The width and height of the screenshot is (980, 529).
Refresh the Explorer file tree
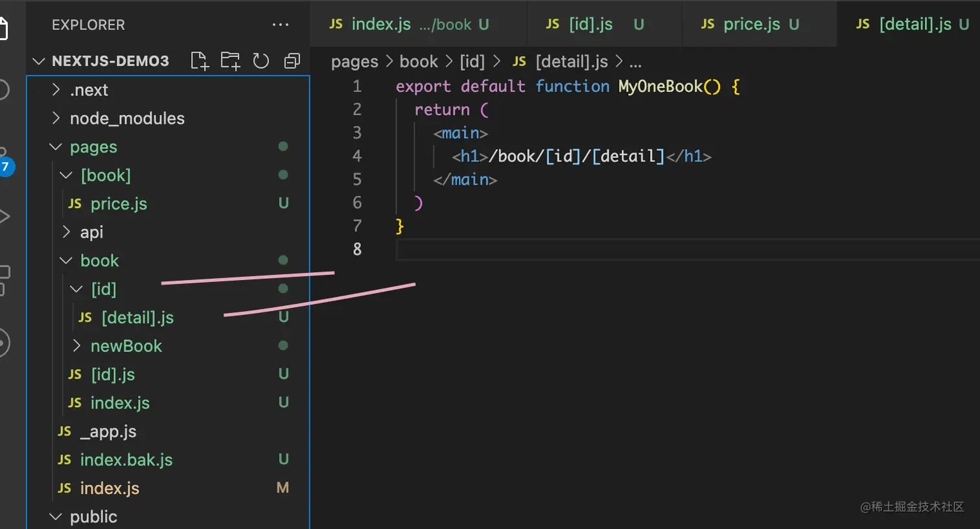click(x=261, y=61)
